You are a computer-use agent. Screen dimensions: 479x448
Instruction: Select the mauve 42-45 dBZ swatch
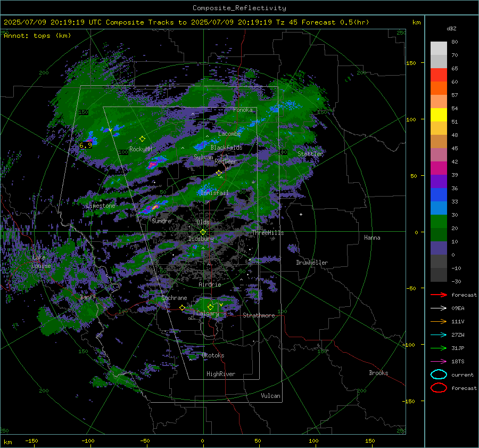pyautogui.click(x=439, y=155)
